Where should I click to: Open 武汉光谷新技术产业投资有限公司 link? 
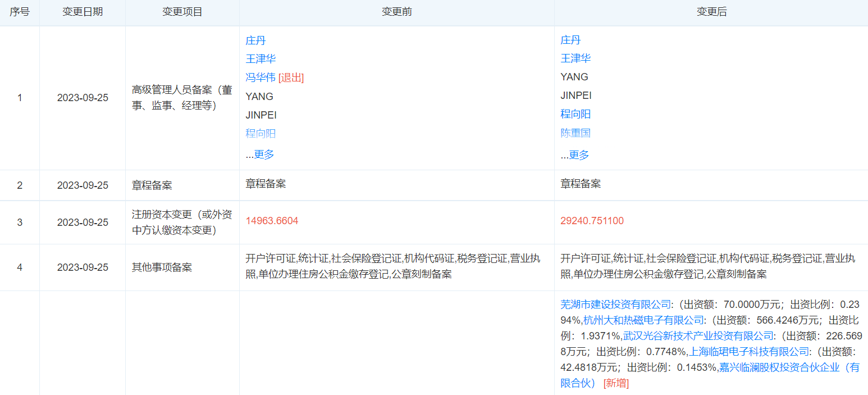coord(698,336)
